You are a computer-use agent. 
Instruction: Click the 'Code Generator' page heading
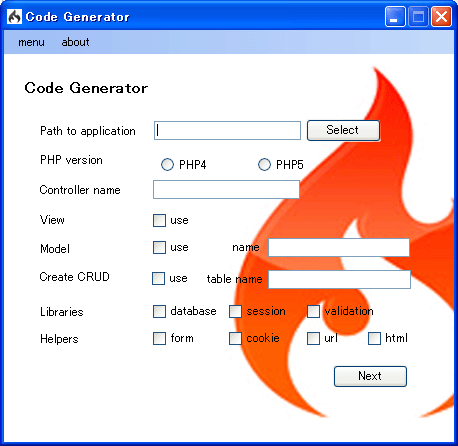click(86, 88)
